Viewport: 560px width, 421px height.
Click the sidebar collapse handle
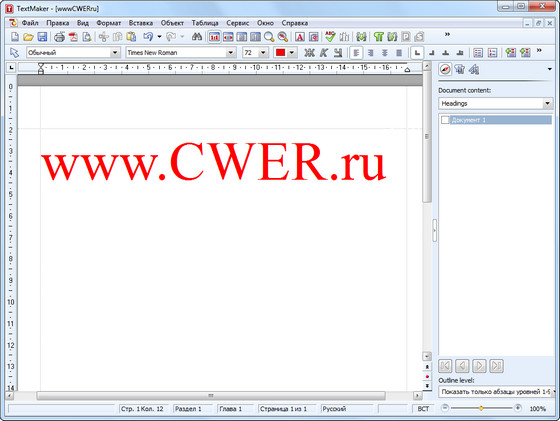coord(434,231)
